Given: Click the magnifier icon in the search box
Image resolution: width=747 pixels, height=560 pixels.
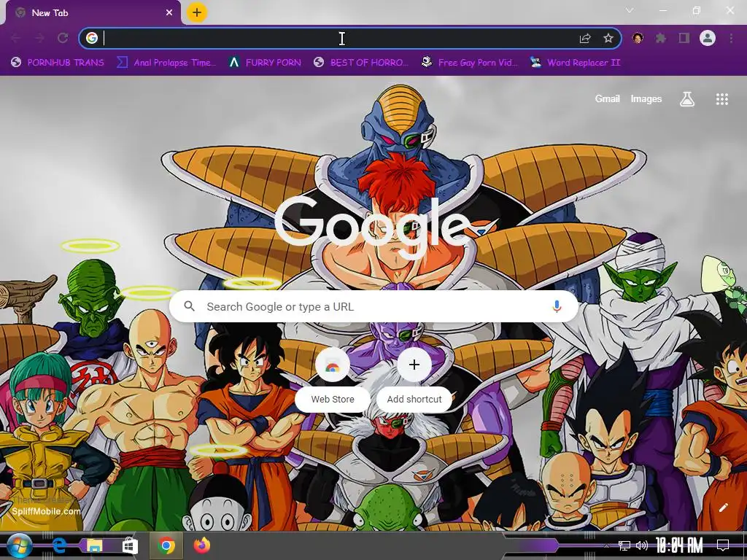Looking at the screenshot, I should pyautogui.click(x=189, y=306).
